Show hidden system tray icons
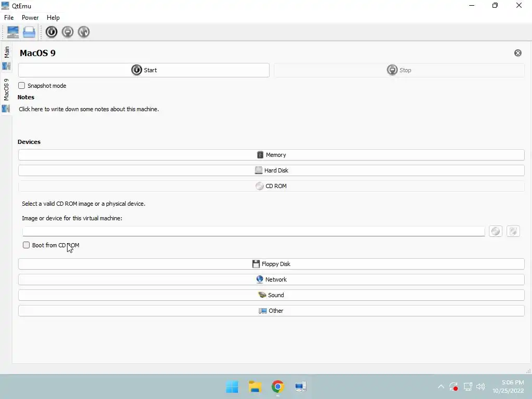532x399 pixels. click(x=441, y=387)
